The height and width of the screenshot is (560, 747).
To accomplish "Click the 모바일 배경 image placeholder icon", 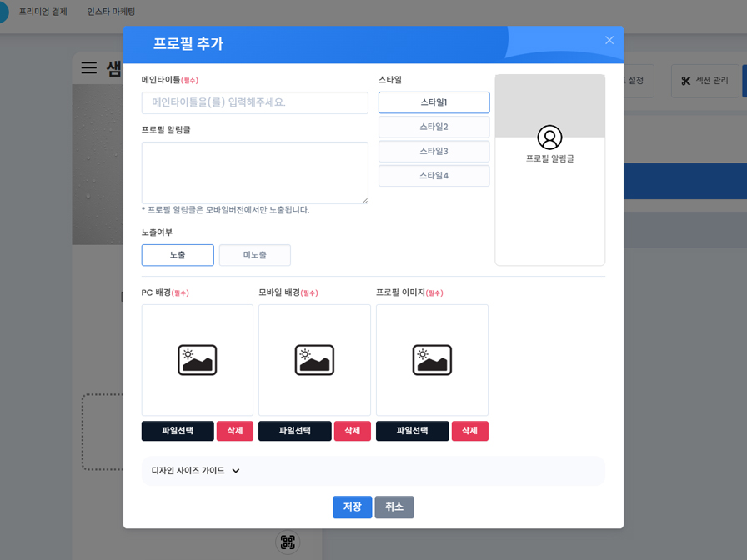I will tap(314, 359).
